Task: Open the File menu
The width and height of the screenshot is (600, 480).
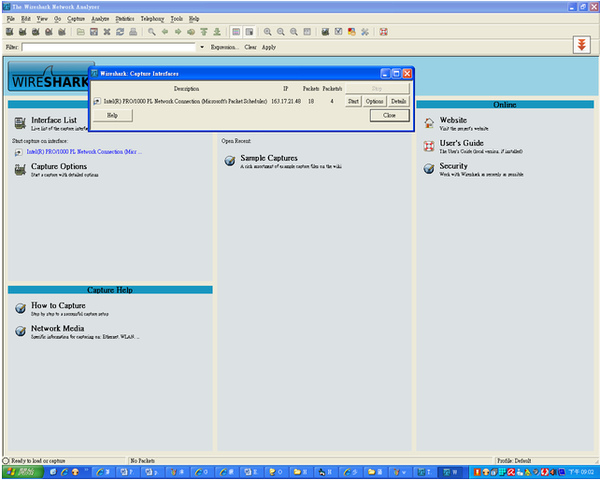Action: (x=10, y=19)
